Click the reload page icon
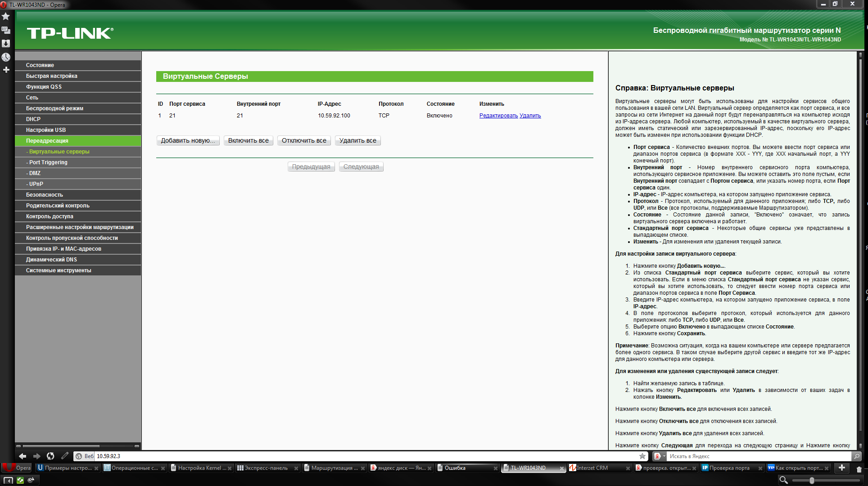The width and height of the screenshot is (868, 486). [x=50, y=456]
